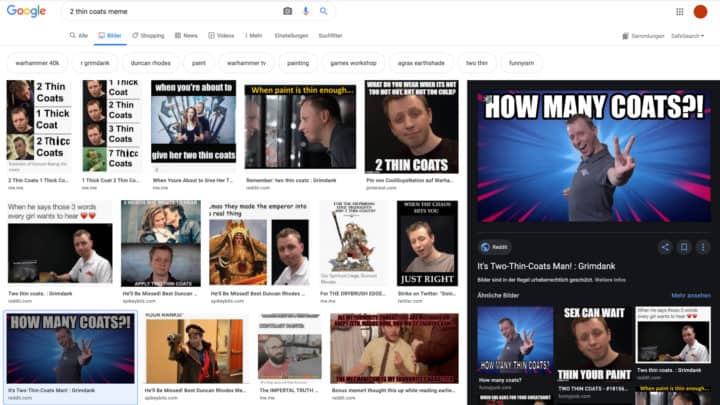Open 'those 3 words every girl' thumbnail
The width and height of the screenshot is (720, 405).
point(60,242)
